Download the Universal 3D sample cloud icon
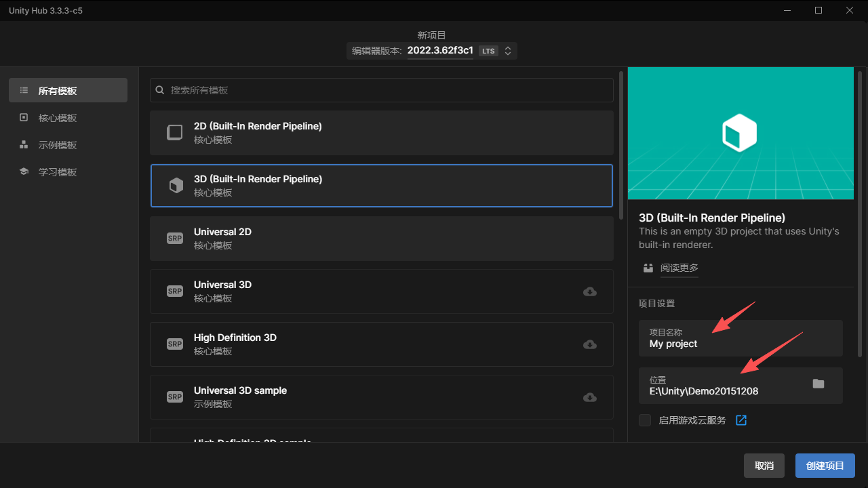868x488 pixels. click(590, 397)
